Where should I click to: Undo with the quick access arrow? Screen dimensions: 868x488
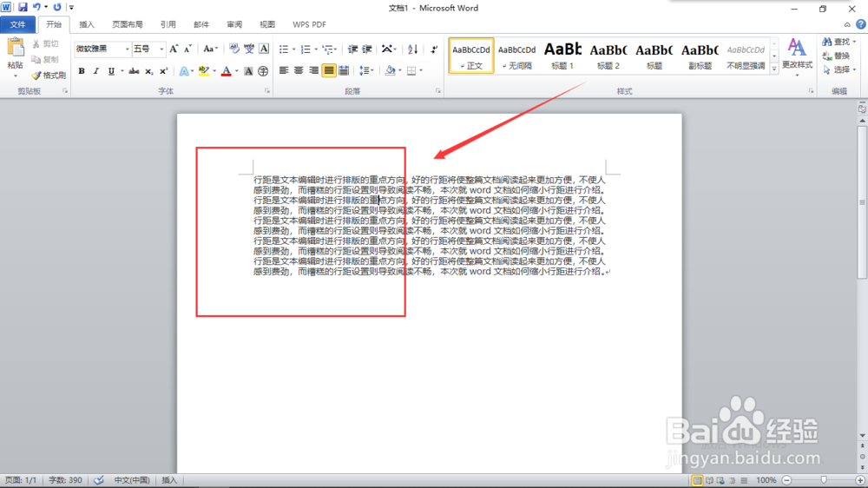36,7
